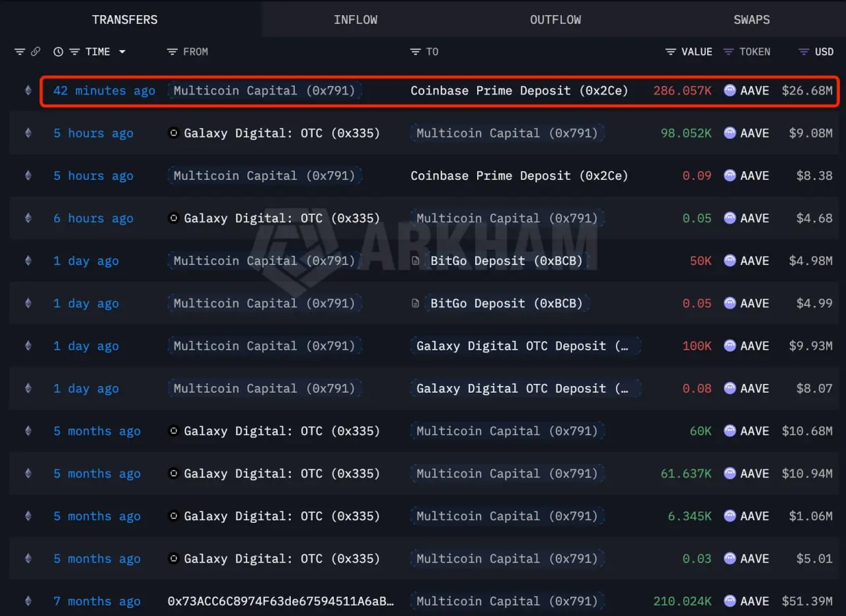
Task: Click the AAVE token icon on the $26.68M row
Action: [x=730, y=91]
